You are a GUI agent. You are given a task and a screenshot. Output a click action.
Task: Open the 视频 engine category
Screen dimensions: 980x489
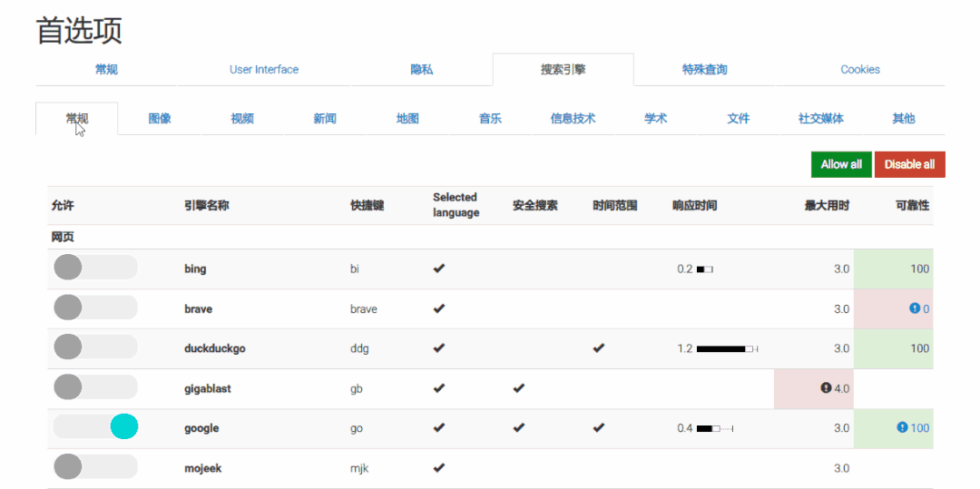[x=242, y=119]
